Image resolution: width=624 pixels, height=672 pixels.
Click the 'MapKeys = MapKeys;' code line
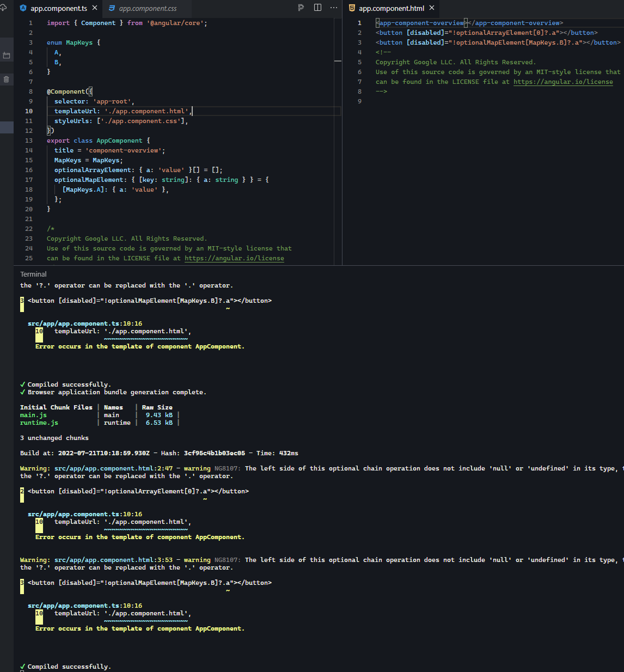pyautogui.click(x=89, y=160)
